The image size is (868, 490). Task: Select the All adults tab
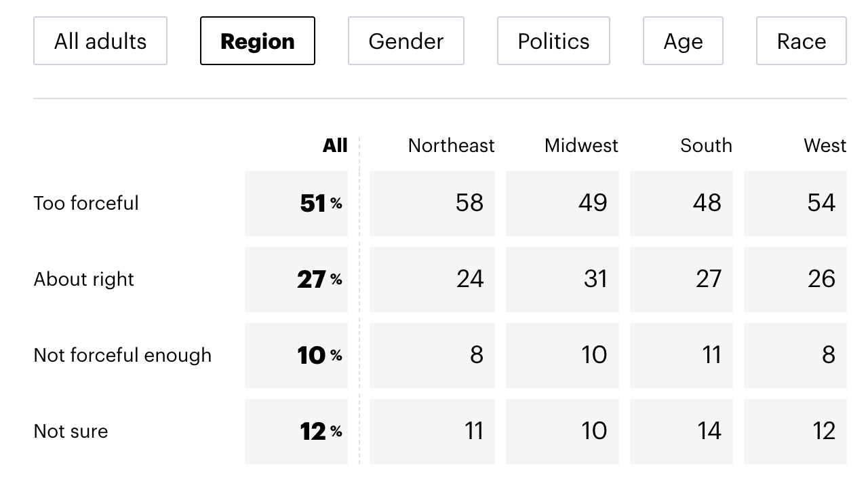pyautogui.click(x=100, y=41)
